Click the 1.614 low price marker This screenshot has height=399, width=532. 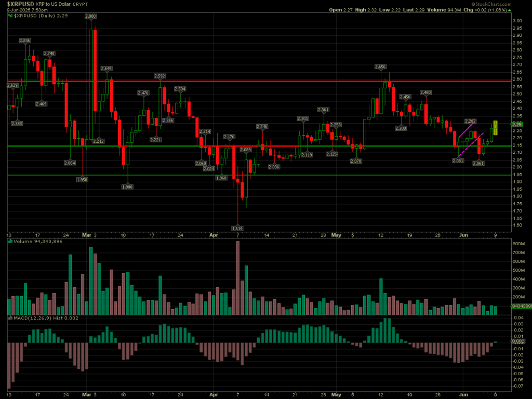pyautogui.click(x=237, y=228)
